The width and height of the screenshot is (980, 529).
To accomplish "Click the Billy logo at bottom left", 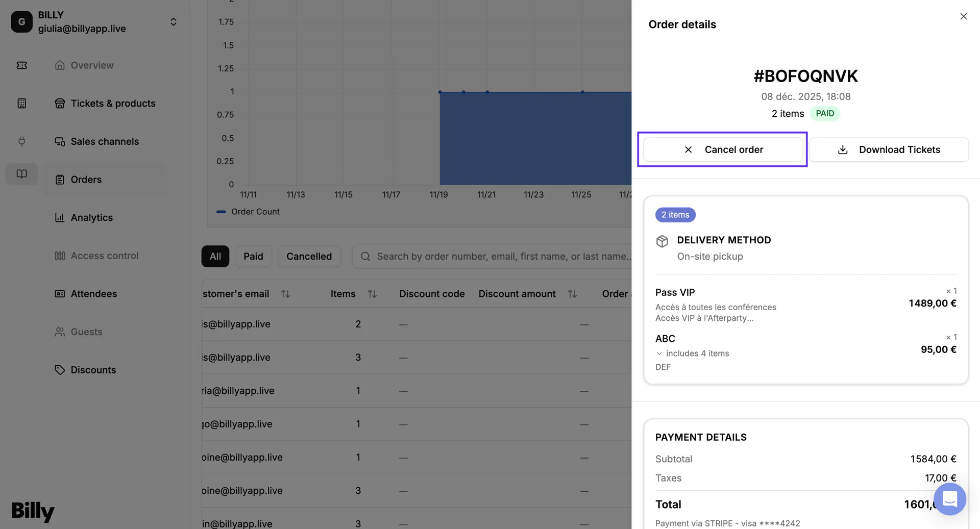I will point(33,511).
